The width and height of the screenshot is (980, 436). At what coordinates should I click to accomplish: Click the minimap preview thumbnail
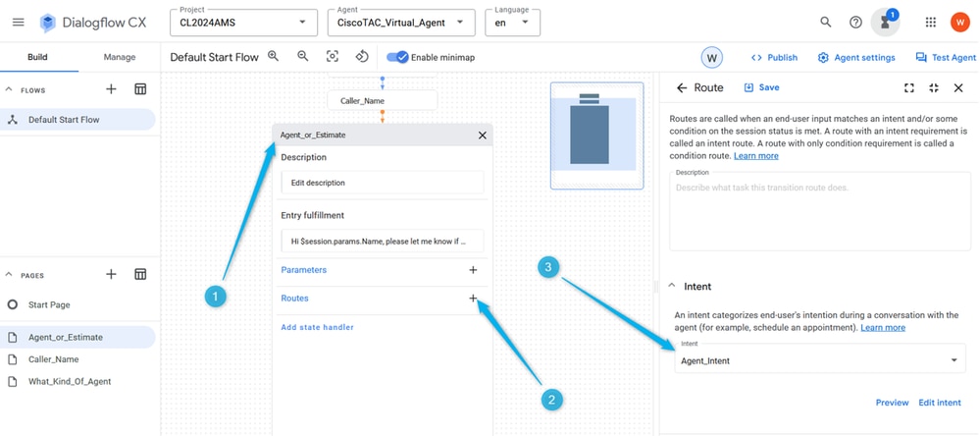596,136
